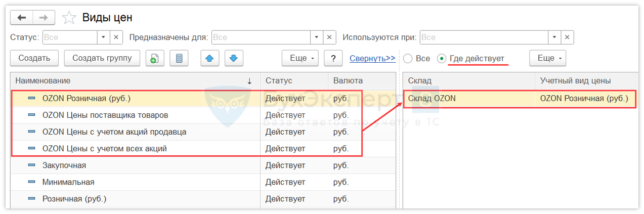Open the left Еще menu

tap(300, 58)
